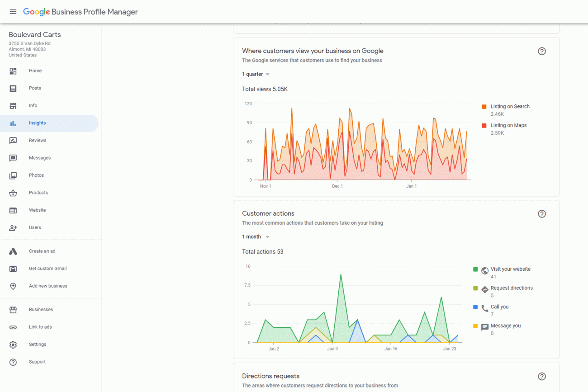The height and width of the screenshot is (392, 588).
Task: Click the Listing on Maps red swatch
Action: coord(484,126)
